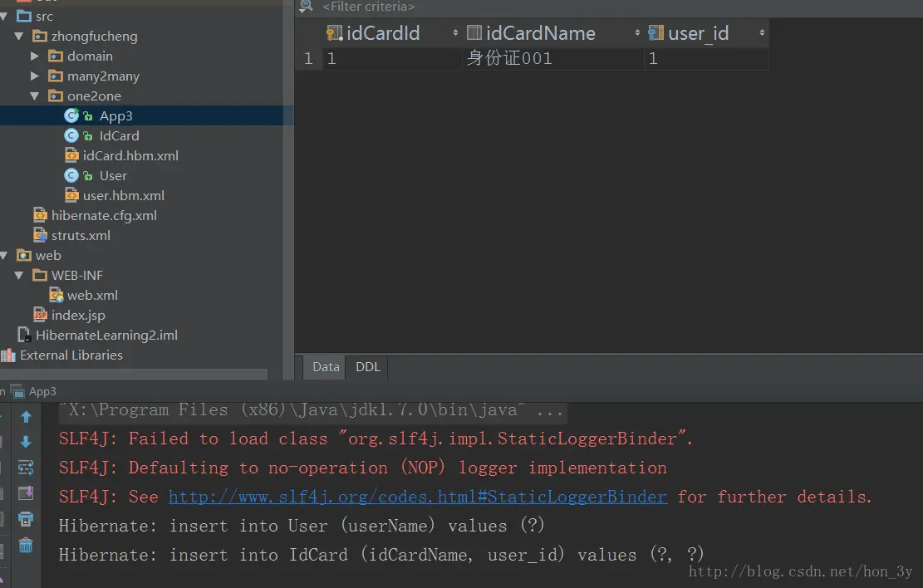Image resolution: width=923 pixels, height=588 pixels.
Task: Collapse the WEB-INF folder
Action: pos(19,276)
